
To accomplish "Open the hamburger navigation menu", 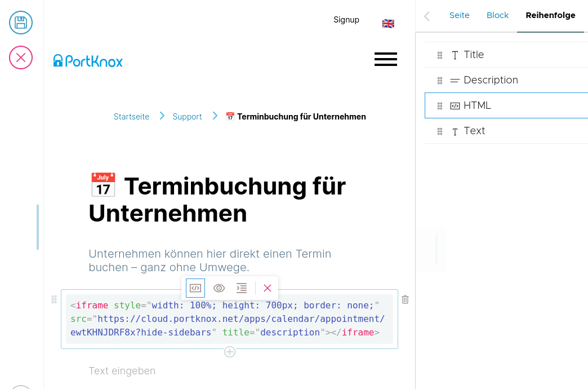I will tap(385, 59).
